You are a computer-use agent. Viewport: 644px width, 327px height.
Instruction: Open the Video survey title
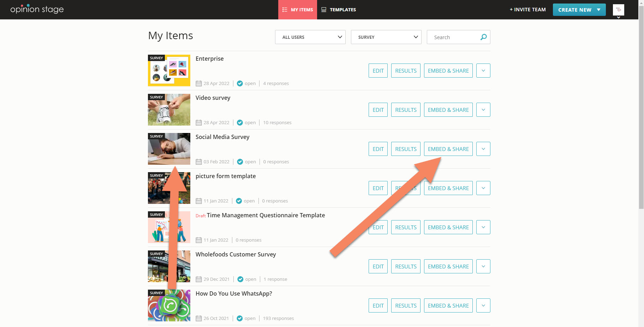click(213, 98)
